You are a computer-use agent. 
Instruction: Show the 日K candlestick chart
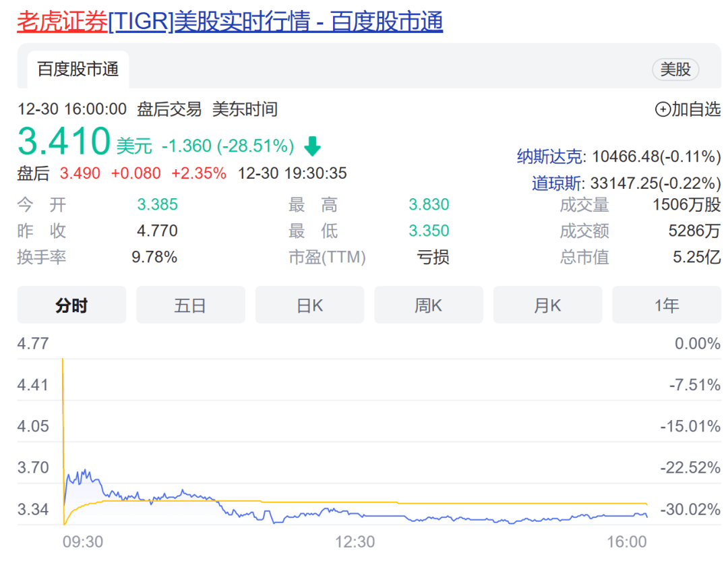pyautogui.click(x=309, y=305)
